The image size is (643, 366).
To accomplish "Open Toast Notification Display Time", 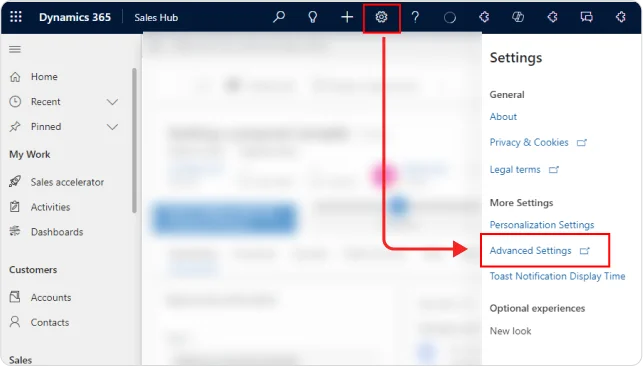I will click(x=557, y=276).
